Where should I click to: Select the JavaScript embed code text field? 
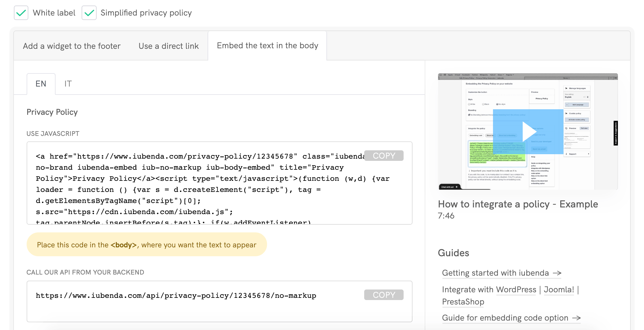pos(194,183)
